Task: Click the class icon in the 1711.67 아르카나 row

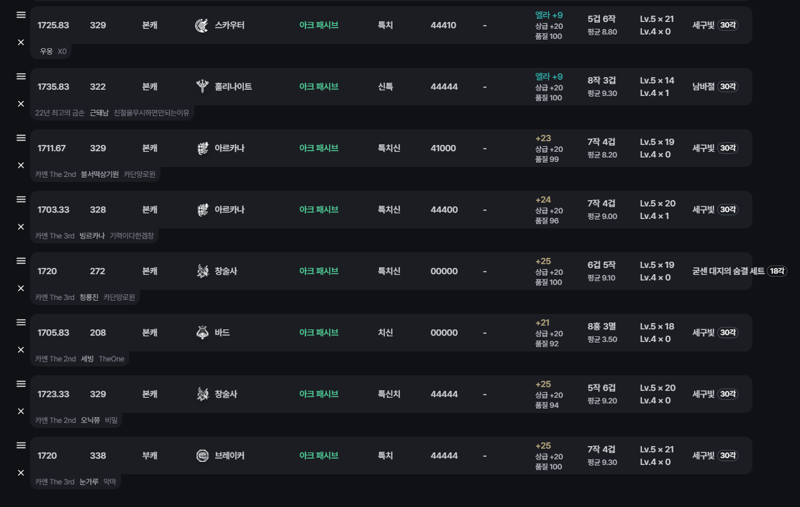Action: point(202,148)
